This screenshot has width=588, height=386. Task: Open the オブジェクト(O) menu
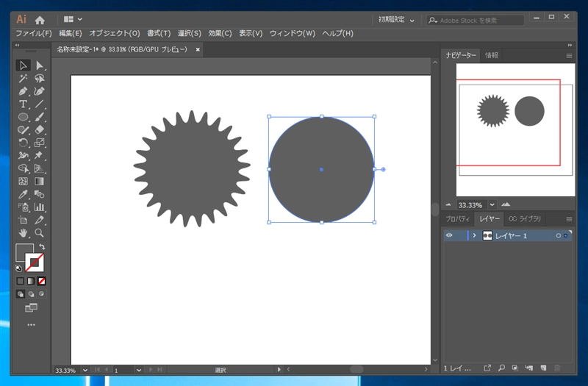pyautogui.click(x=115, y=33)
